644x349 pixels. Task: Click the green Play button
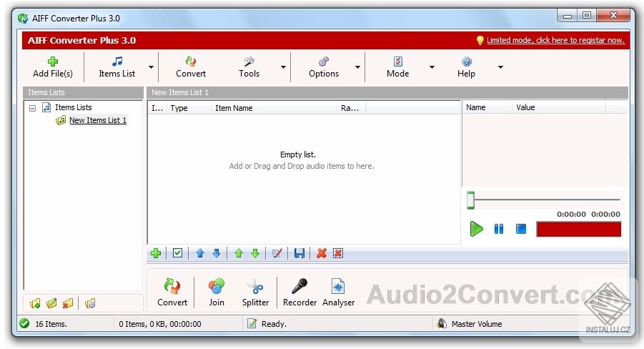477,229
